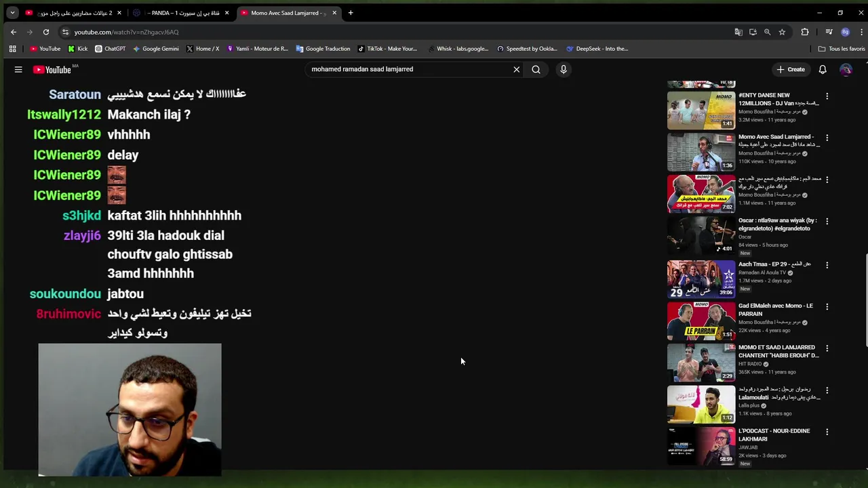Screen dimensions: 868x488
Task: Close the Momo Avec Saad Lamjarred tab
Action: click(334, 13)
